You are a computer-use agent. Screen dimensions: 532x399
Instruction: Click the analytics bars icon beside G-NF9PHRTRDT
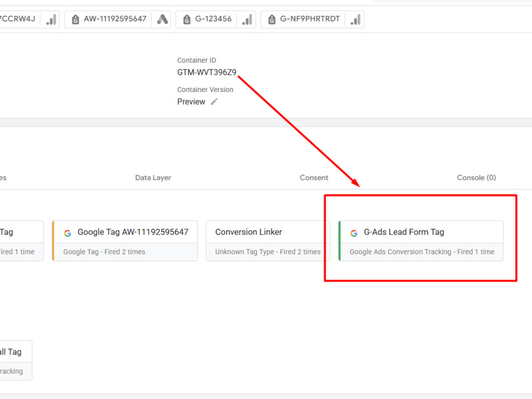355,19
